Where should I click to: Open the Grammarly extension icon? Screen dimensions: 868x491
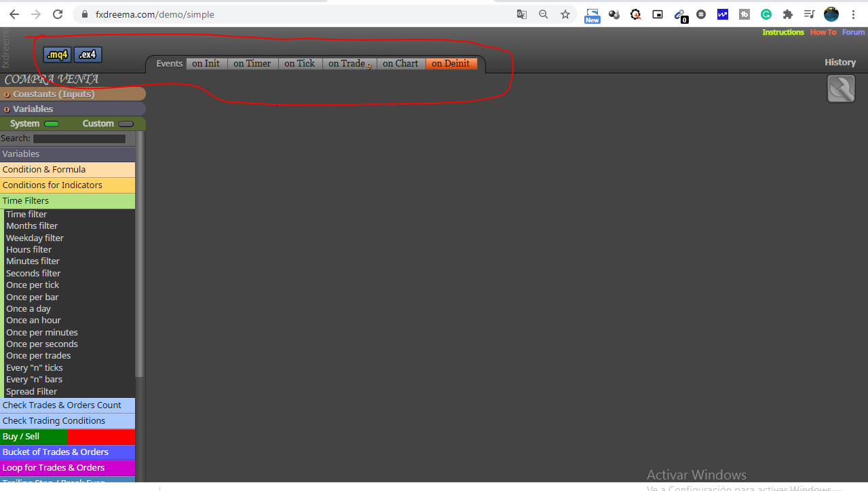[766, 14]
